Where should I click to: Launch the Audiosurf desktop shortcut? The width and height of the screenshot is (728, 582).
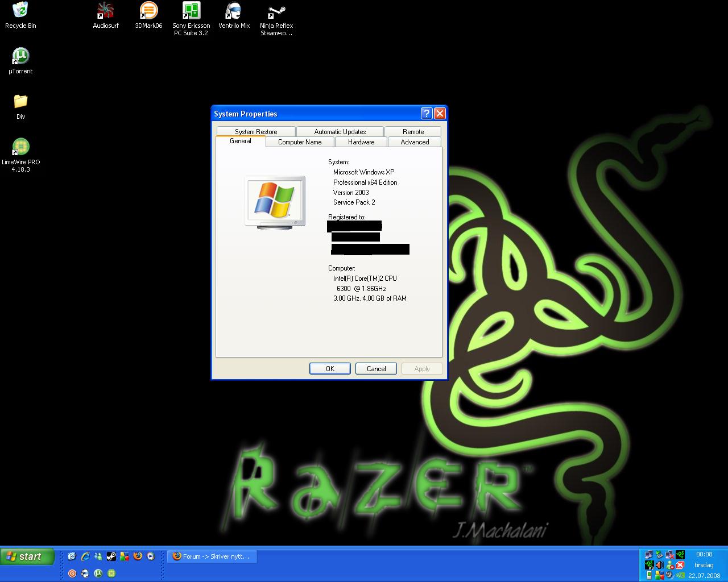coord(106,15)
